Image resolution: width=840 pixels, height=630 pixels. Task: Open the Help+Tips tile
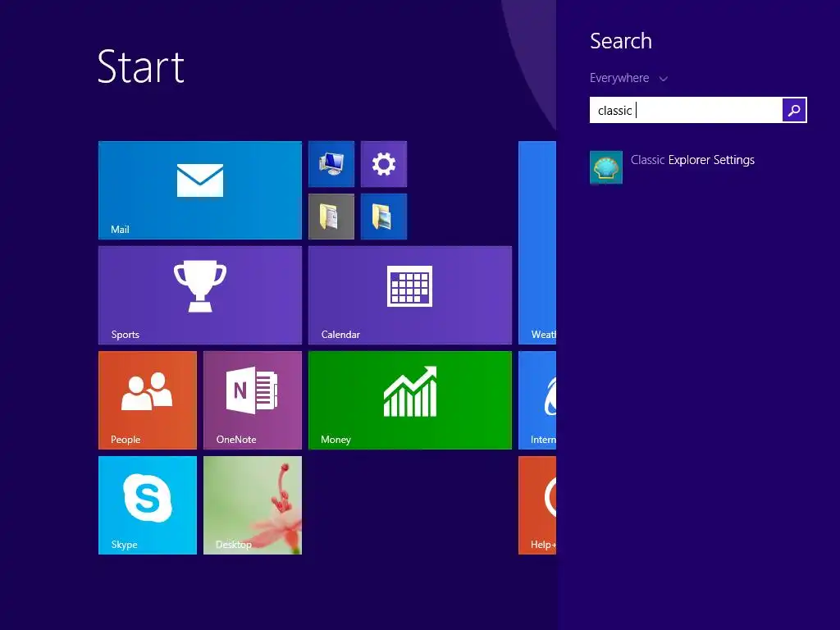click(537, 505)
